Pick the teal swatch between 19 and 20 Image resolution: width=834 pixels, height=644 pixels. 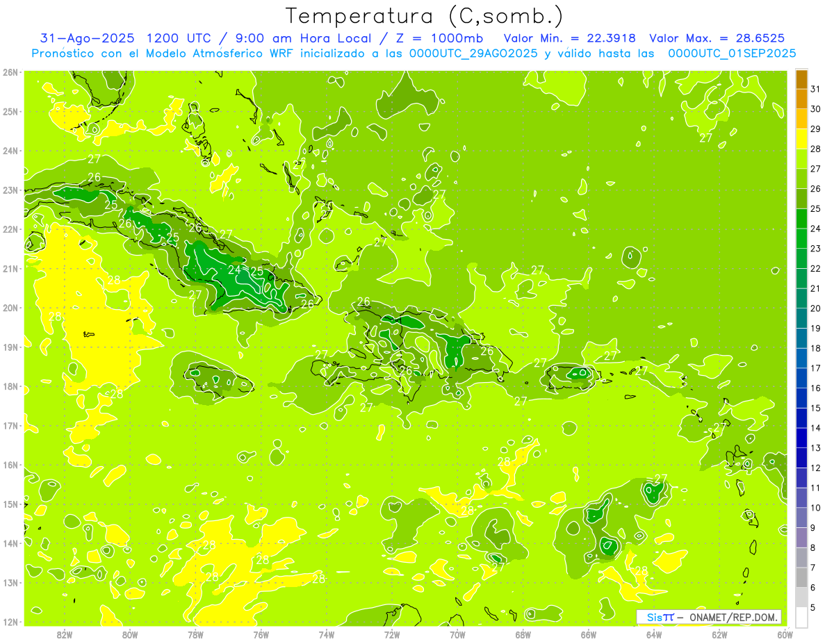[801, 318]
